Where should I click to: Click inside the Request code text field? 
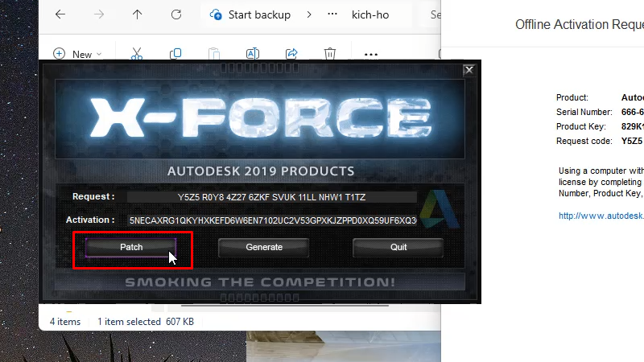click(272, 196)
